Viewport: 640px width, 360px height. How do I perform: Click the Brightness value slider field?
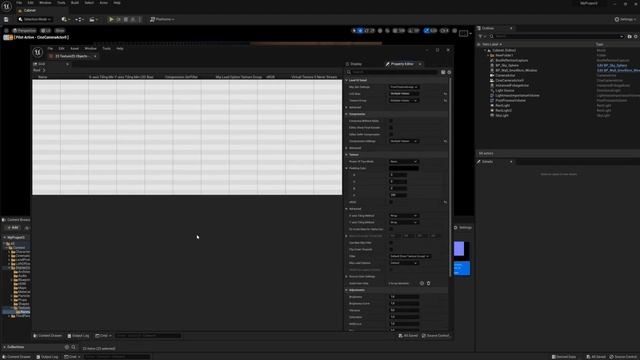[x=404, y=297]
